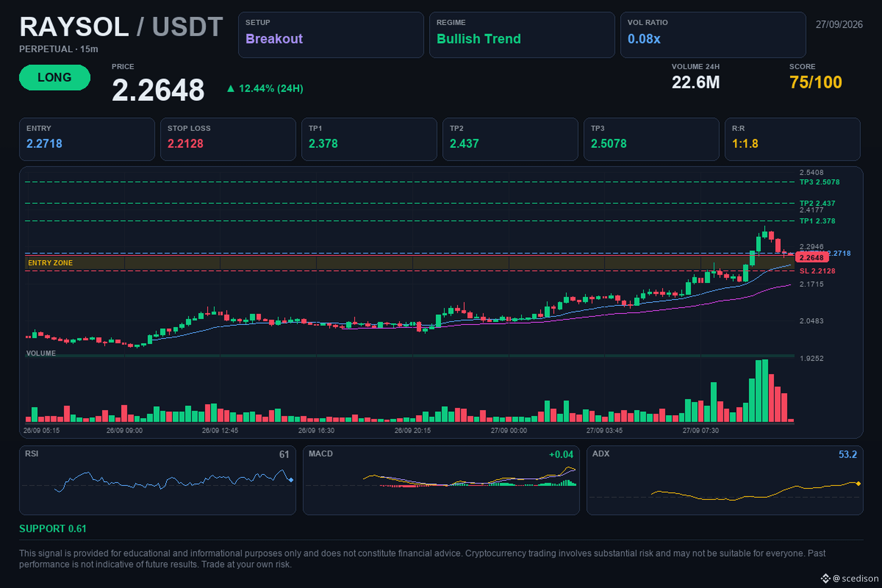The width and height of the screenshot is (882, 588).
Task: Click the TP3 2.5078 box
Action: 651,139
